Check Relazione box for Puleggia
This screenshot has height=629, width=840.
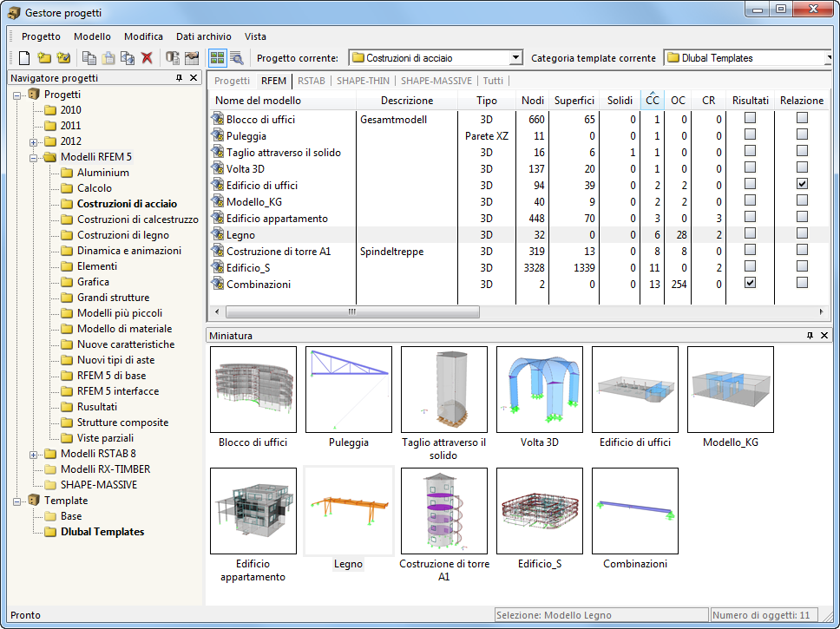[x=802, y=134]
